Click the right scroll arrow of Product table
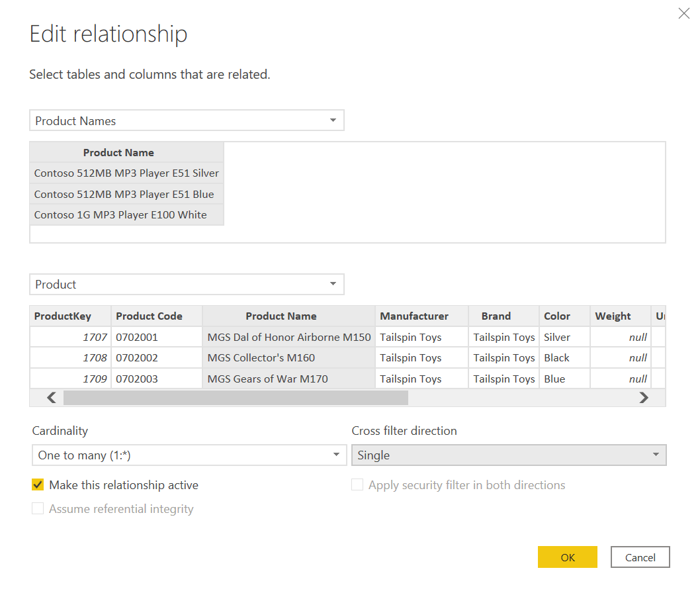 643,397
